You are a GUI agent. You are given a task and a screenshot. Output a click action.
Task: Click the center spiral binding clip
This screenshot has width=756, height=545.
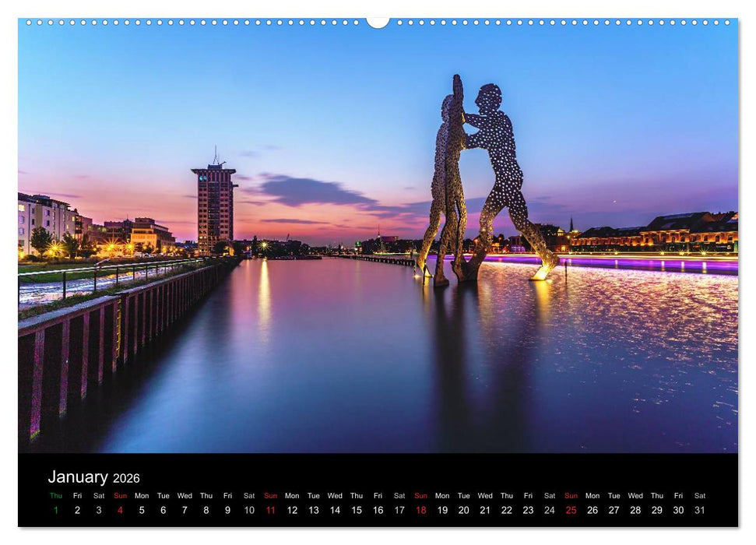click(x=378, y=21)
